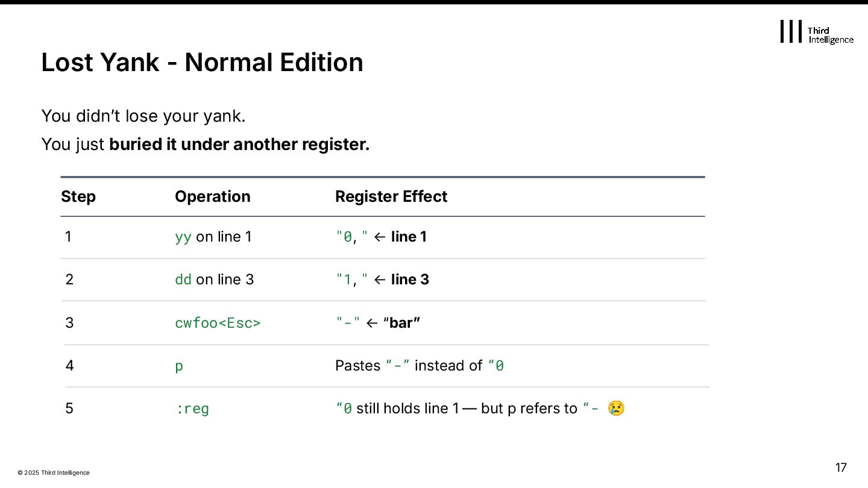
Task: Click the :reg command in step 5
Action: [x=192, y=408]
